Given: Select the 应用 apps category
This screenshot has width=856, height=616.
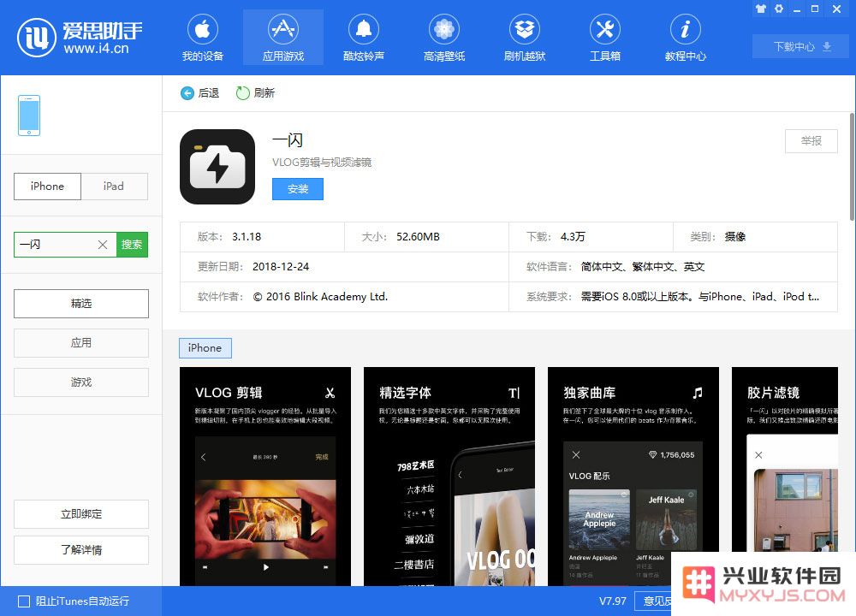Looking at the screenshot, I should 81,343.
